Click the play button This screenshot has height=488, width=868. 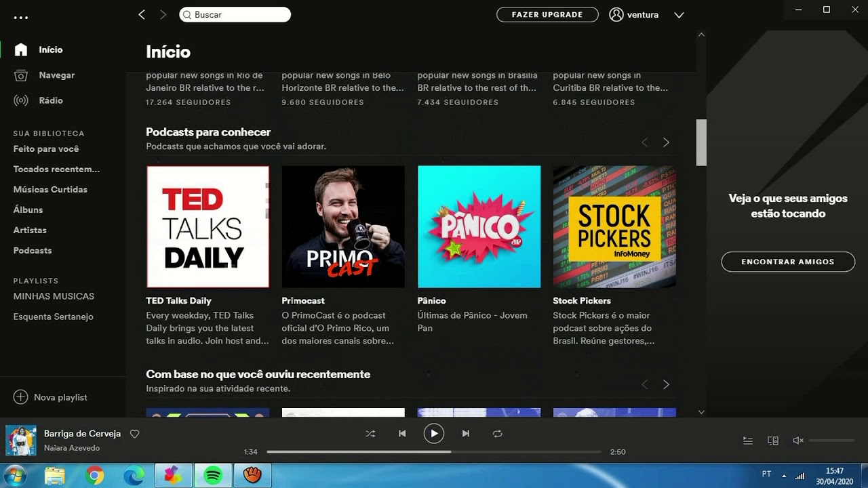tap(434, 433)
